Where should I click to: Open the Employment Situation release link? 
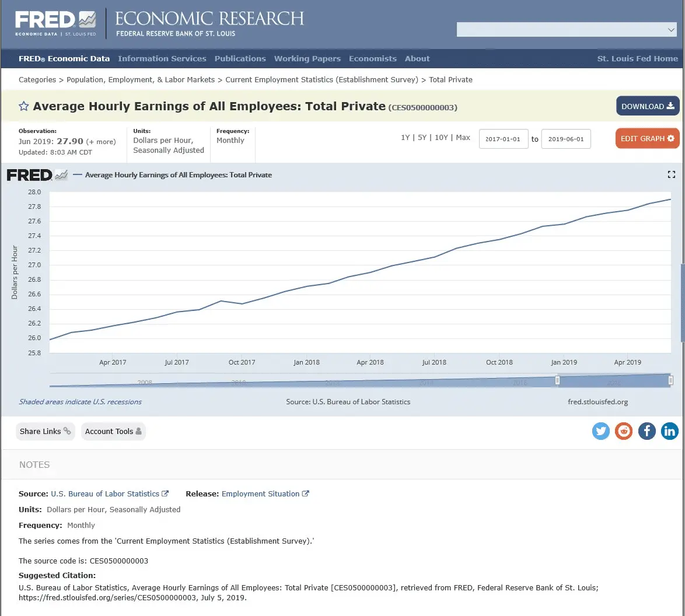point(261,494)
